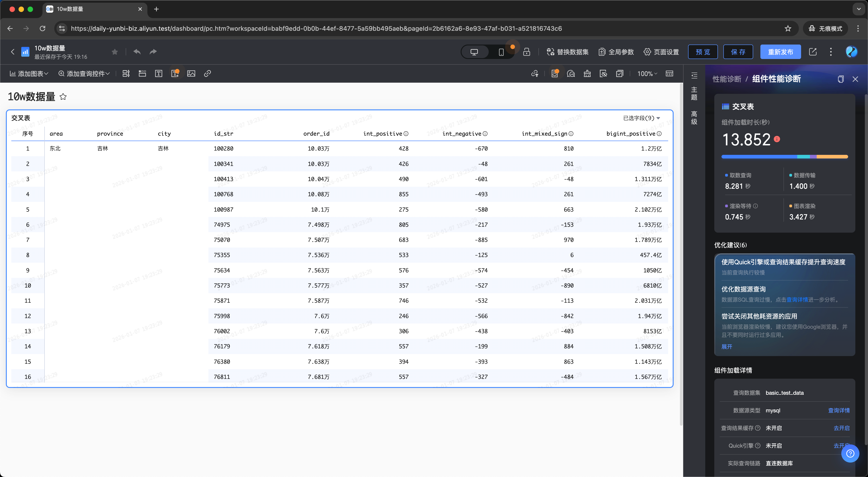Click the undo arrow in header
This screenshot has width=868, height=477.
pos(137,52)
